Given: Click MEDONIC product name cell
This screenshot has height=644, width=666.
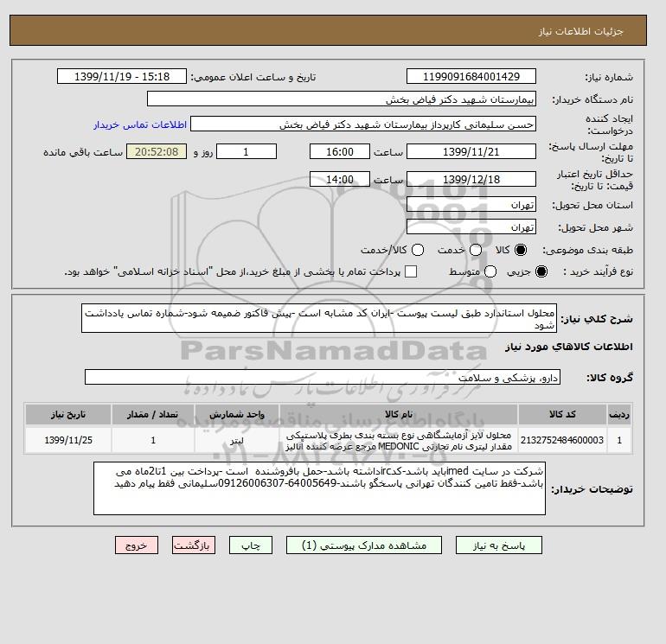Looking at the screenshot, I should (399, 440).
